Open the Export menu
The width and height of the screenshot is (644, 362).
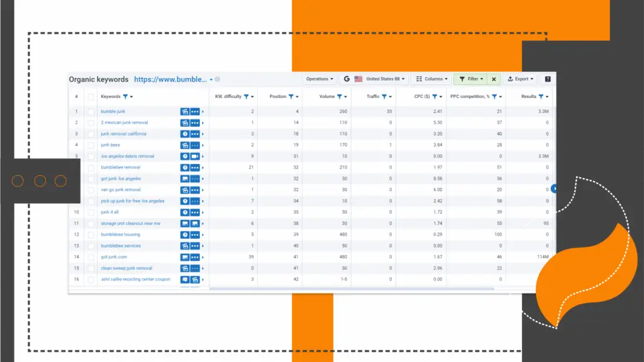[521, 79]
